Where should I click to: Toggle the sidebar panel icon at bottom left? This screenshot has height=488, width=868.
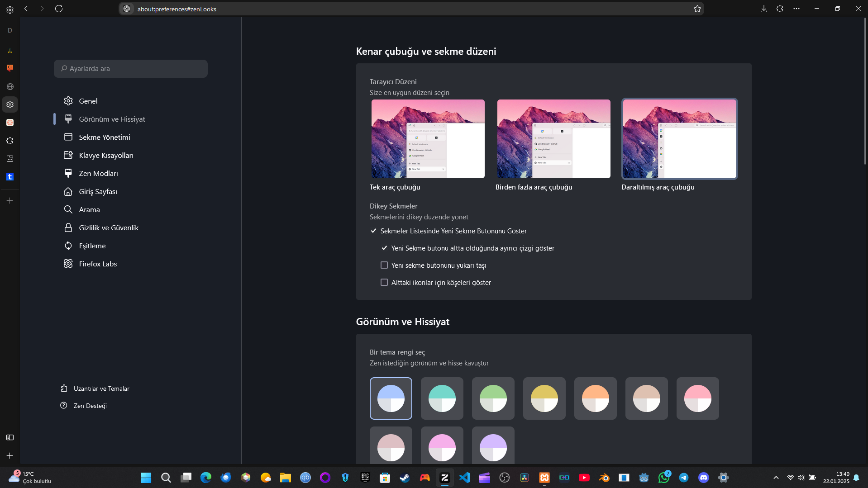pos(10,437)
